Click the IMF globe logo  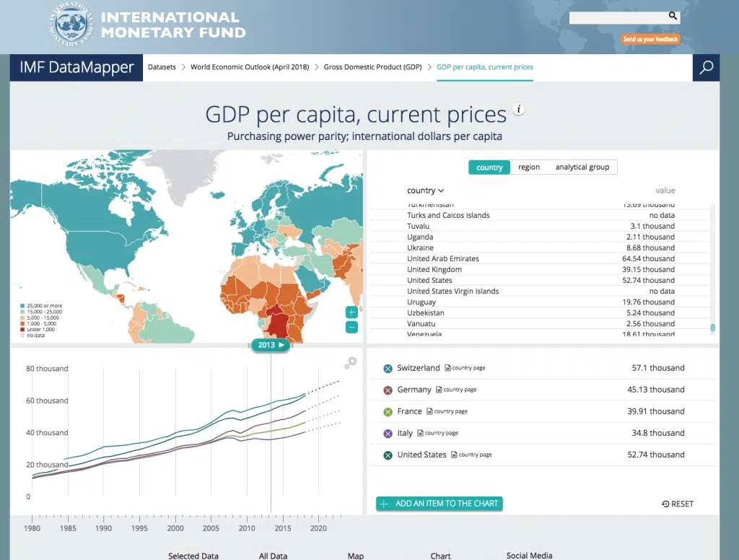71,25
